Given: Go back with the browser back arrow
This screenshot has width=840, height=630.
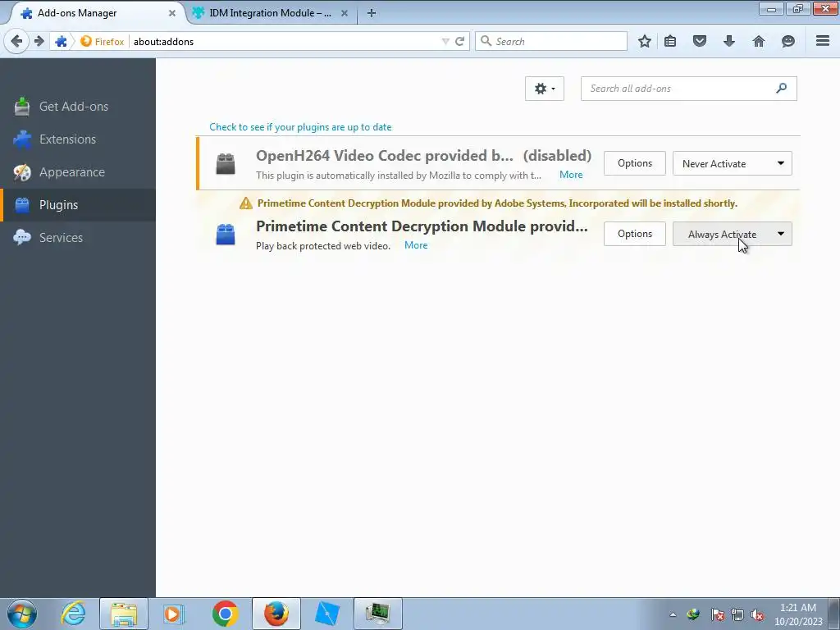Looking at the screenshot, I should (16, 41).
